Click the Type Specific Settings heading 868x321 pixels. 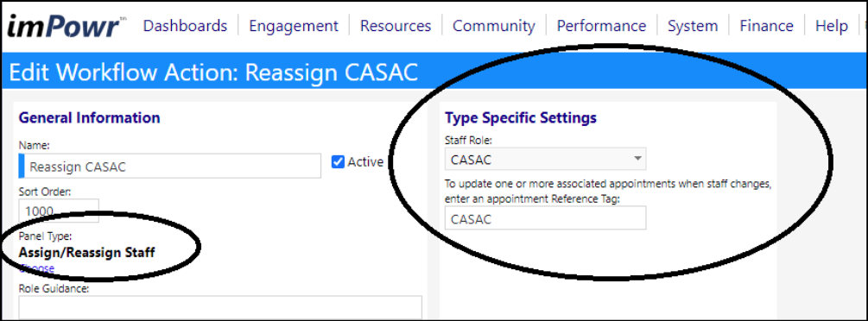(521, 118)
